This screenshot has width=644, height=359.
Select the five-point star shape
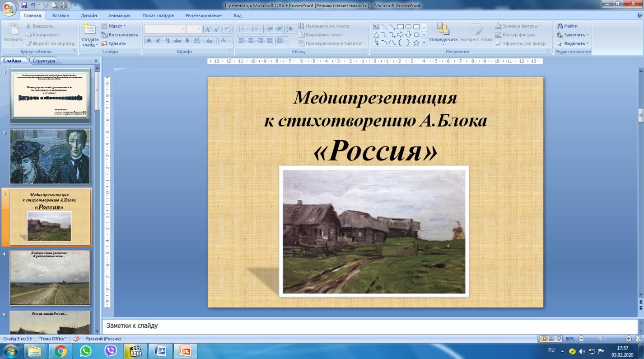pos(416,43)
